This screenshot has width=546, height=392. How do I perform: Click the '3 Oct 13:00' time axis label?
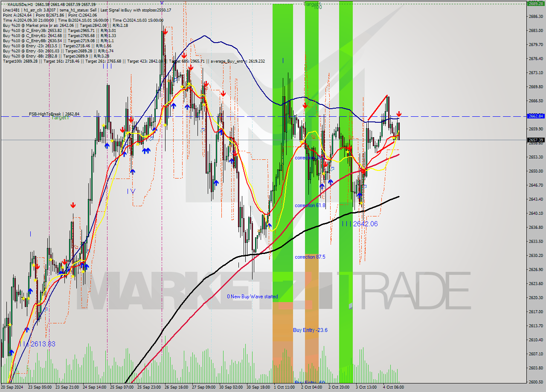coord(366,387)
